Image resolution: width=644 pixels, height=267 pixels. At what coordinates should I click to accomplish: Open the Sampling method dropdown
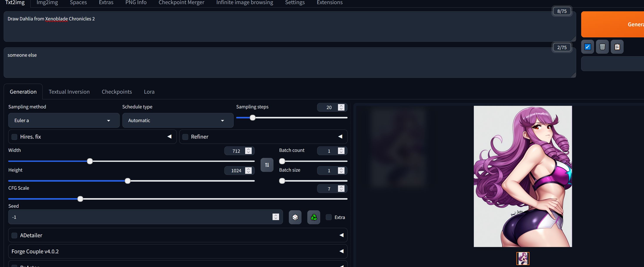[64, 121]
